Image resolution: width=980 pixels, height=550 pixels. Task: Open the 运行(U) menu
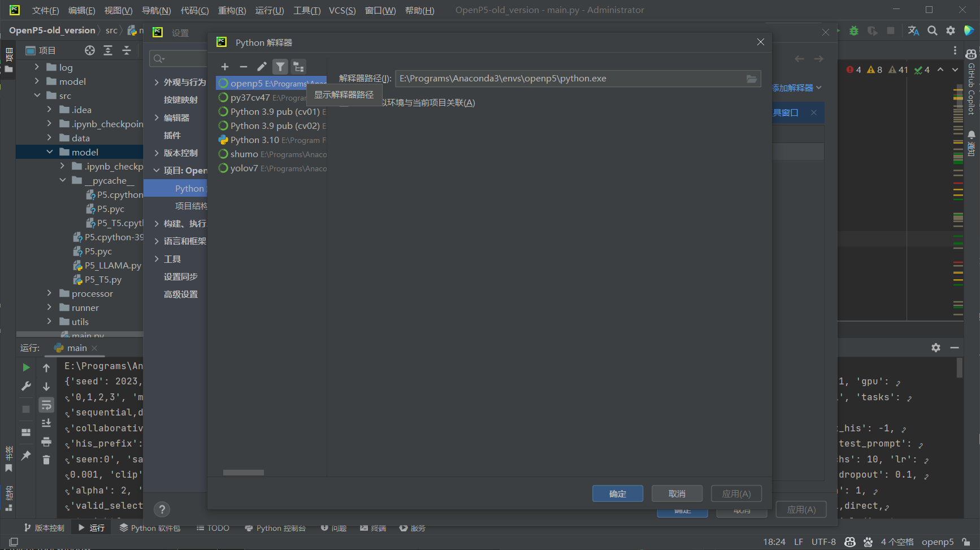(x=269, y=10)
